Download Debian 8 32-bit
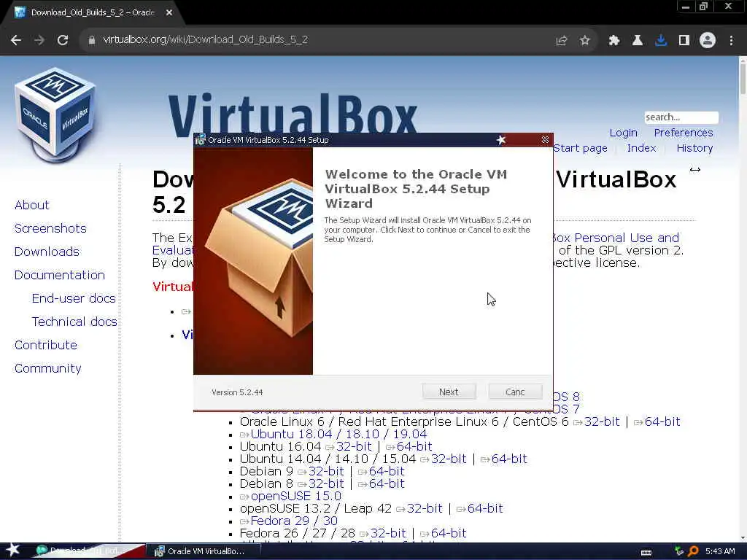Image resolution: width=747 pixels, height=560 pixels. point(326,484)
